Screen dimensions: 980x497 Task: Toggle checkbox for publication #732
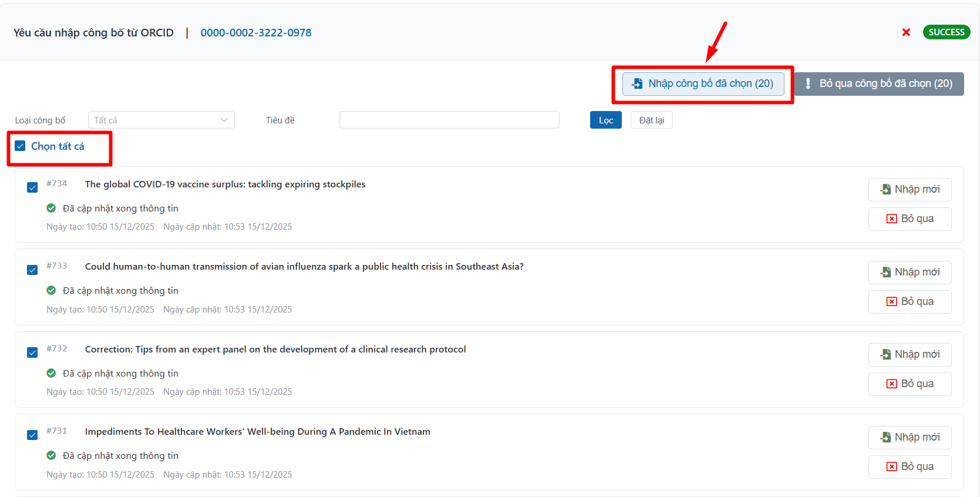[x=32, y=352]
